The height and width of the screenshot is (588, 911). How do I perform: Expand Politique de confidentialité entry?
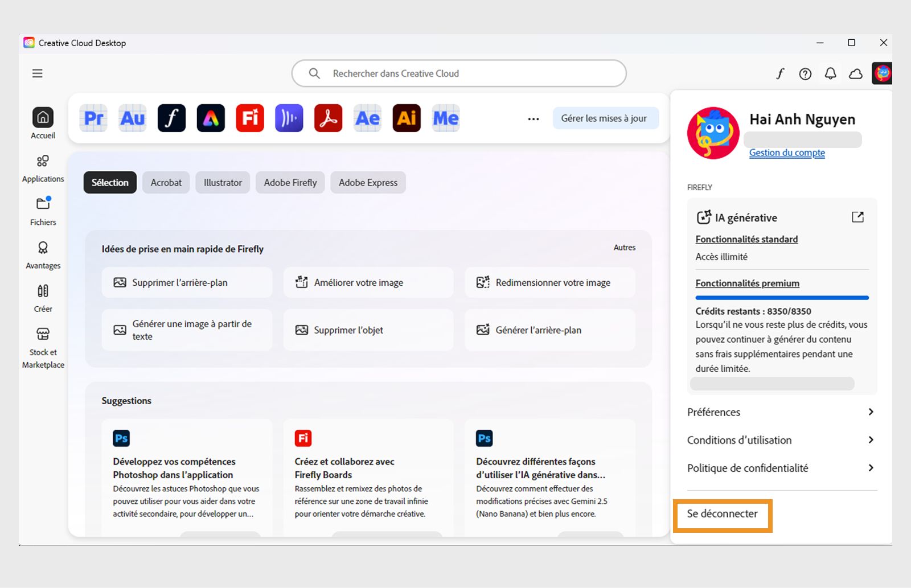pyautogui.click(x=781, y=468)
